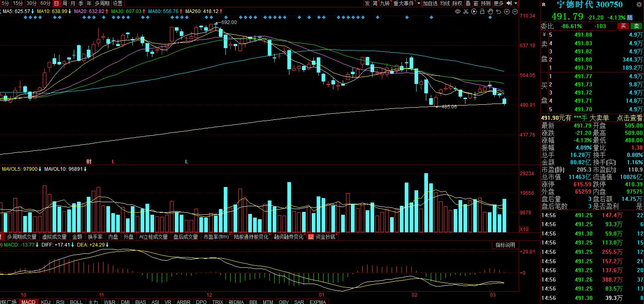The width and height of the screenshot is (644, 304).
Task: Toggle the 除权 adjustment option
Action: coord(457,3)
